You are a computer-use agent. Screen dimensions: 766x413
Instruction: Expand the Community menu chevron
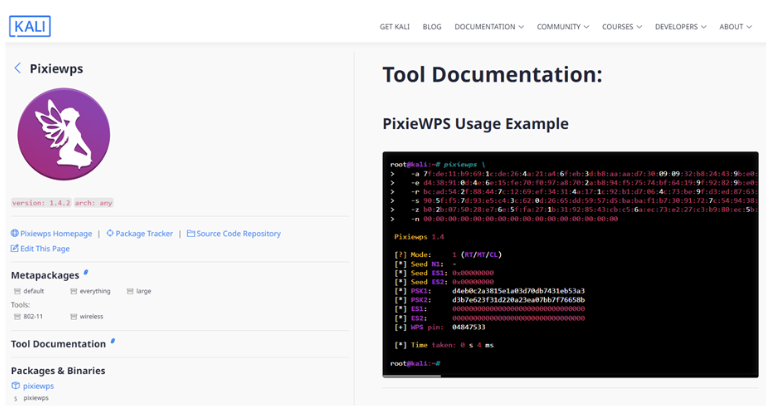(x=586, y=27)
